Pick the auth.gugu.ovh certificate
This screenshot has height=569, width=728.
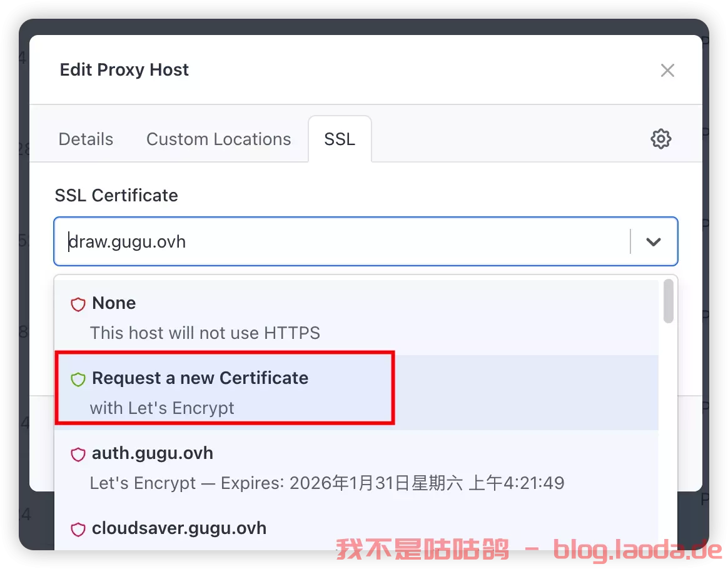[153, 453]
